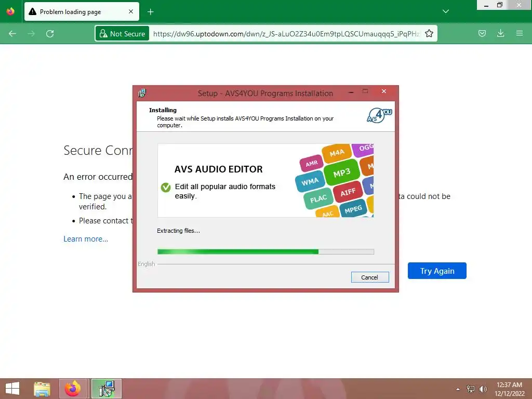
Task: Expand the list all tabs chevron
Action: pos(446,11)
